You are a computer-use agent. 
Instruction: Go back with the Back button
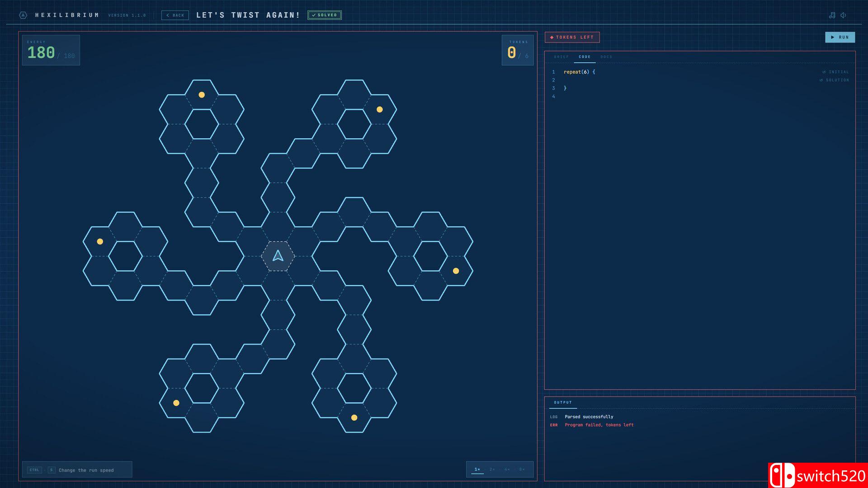pyautogui.click(x=175, y=15)
